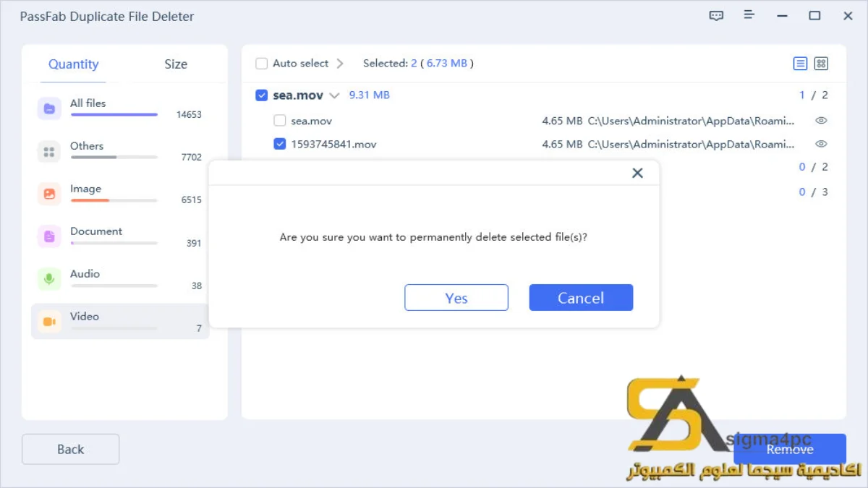Toggle the Auto select checkbox
Viewport: 868px width, 488px height.
pyautogui.click(x=262, y=64)
